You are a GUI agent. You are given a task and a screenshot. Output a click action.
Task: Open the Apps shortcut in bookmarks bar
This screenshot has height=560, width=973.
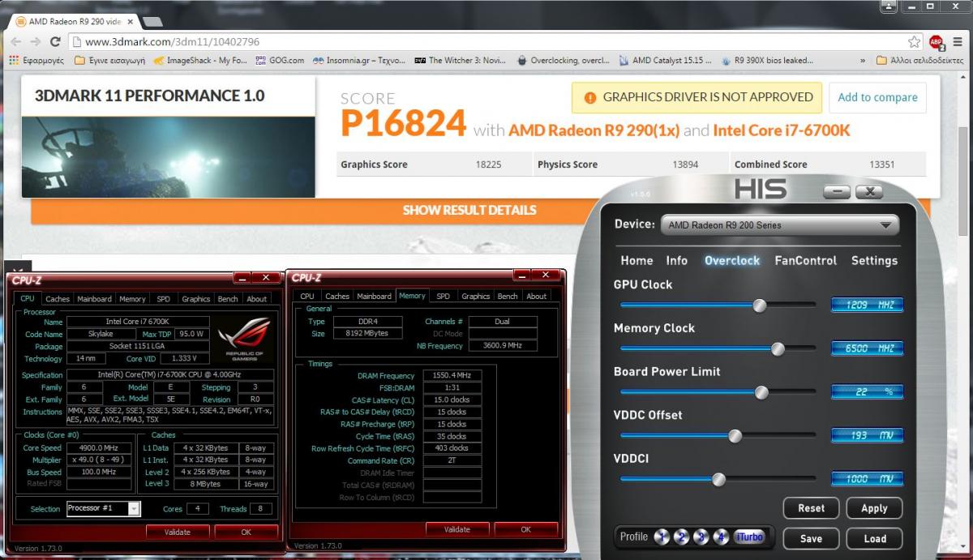click(36, 60)
